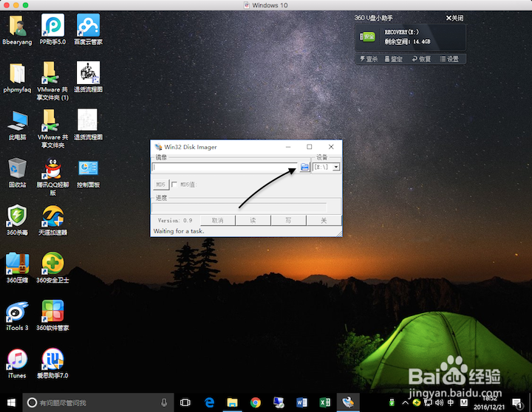Enable the MD5 hash checkbox

coord(174,185)
